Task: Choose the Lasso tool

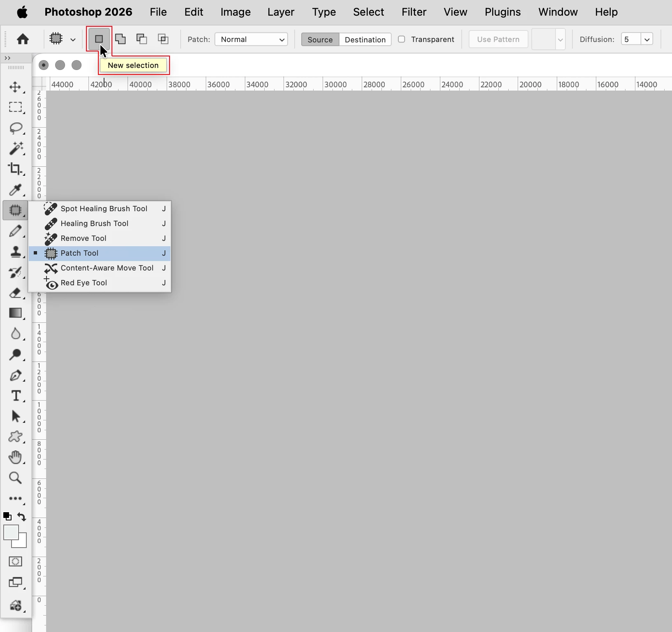Action: pos(16,128)
